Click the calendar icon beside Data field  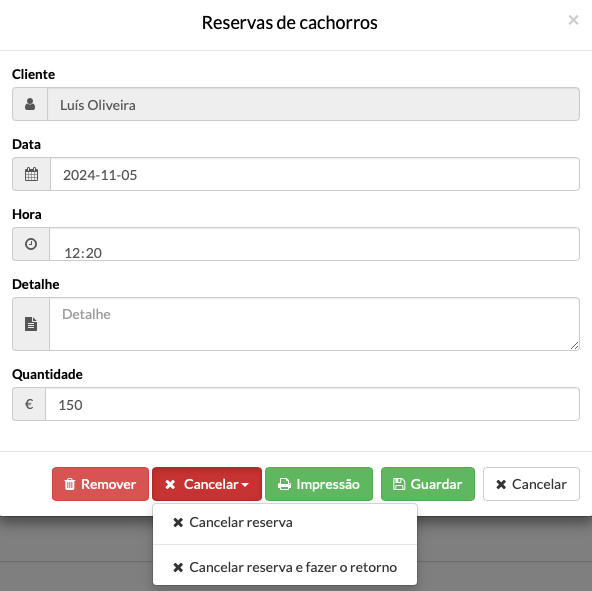[x=31, y=174]
